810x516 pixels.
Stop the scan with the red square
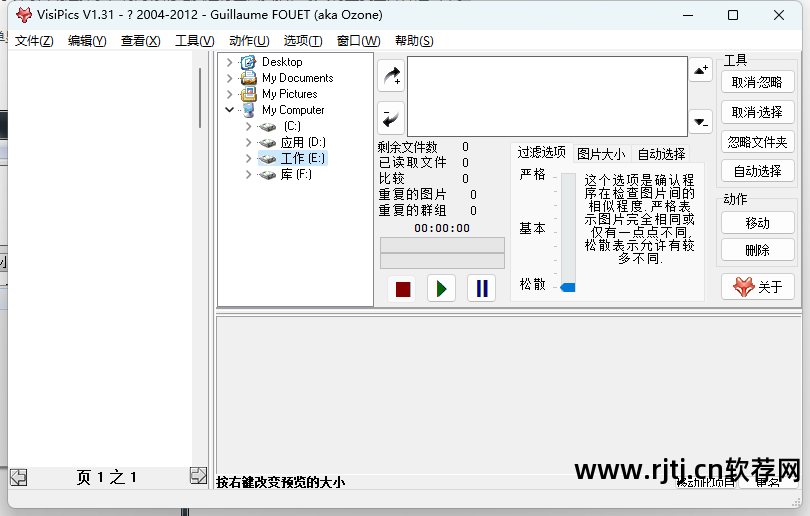(403, 288)
